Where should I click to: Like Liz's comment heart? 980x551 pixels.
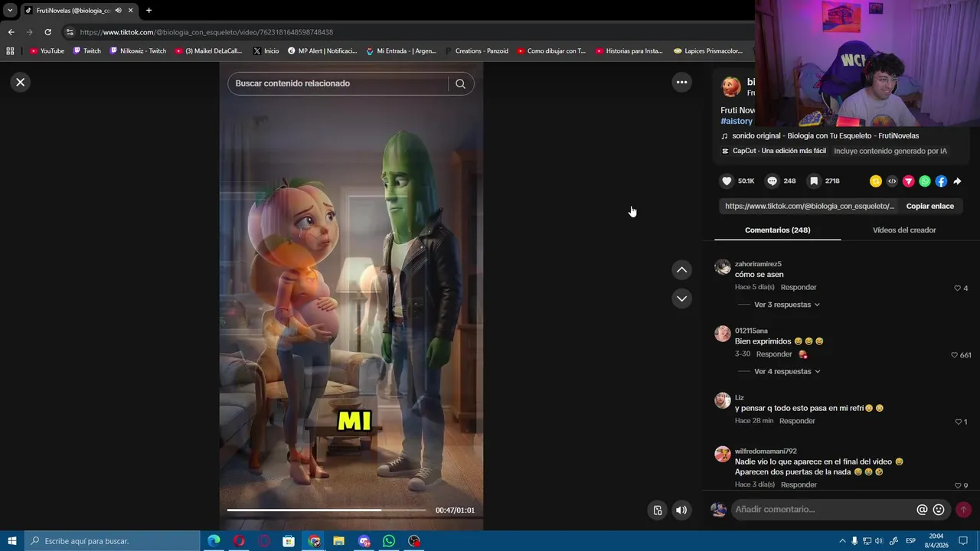coord(958,422)
